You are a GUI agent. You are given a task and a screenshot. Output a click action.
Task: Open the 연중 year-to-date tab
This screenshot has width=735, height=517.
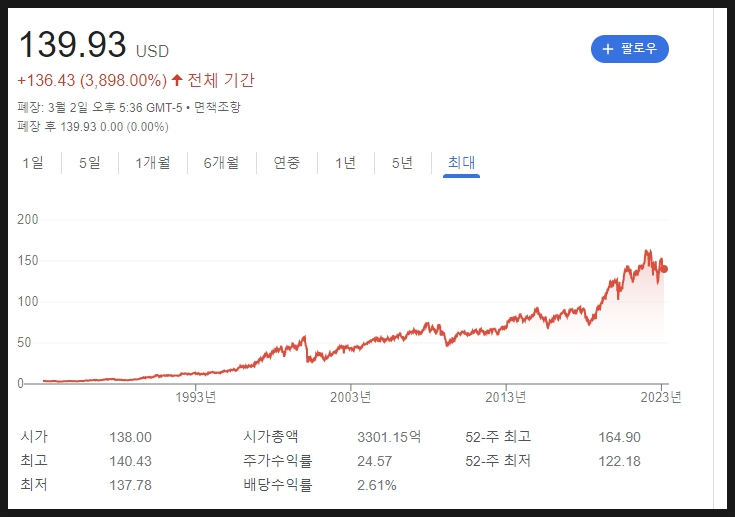(x=286, y=163)
